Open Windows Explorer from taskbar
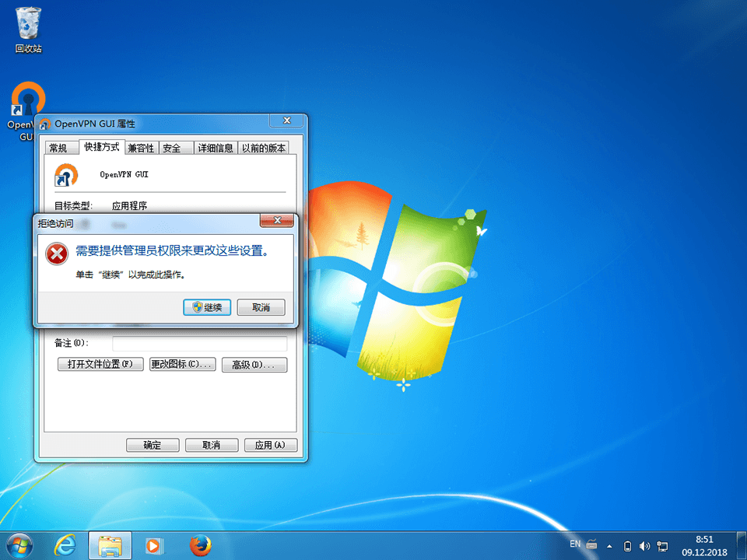This screenshot has width=747, height=560. pos(110,546)
